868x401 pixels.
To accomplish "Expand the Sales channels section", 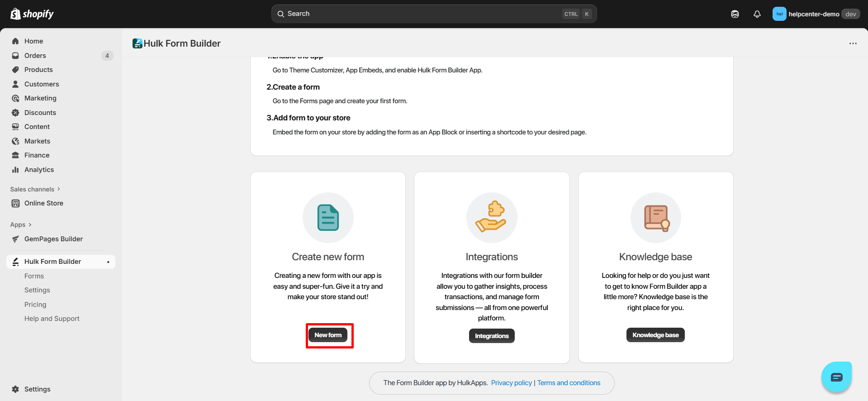I will pyautogui.click(x=35, y=189).
